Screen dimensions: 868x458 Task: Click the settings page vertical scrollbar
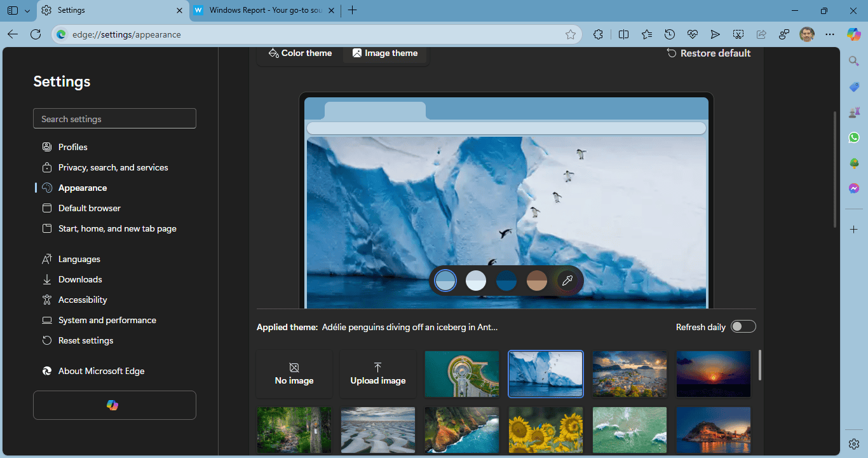click(836, 169)
